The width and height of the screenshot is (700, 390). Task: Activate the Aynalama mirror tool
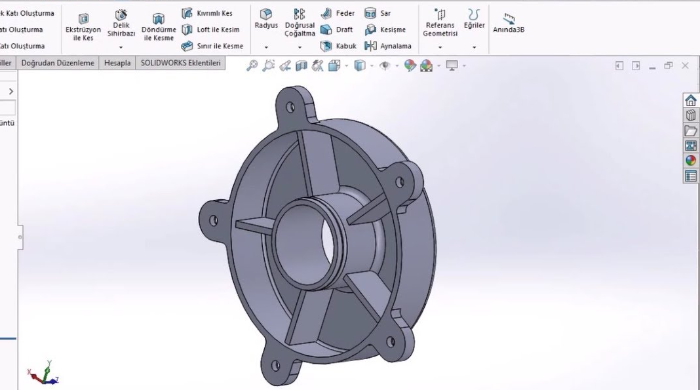pos(388,46)
